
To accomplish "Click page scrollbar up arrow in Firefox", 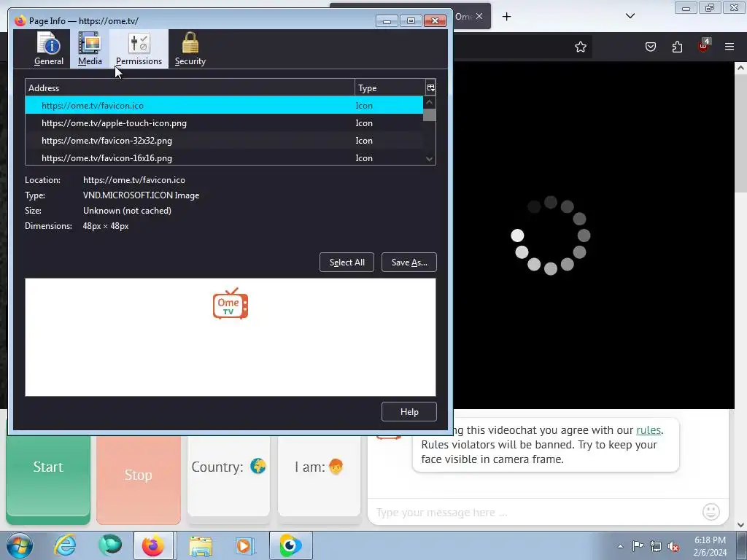I will click(x=741, y=68).
